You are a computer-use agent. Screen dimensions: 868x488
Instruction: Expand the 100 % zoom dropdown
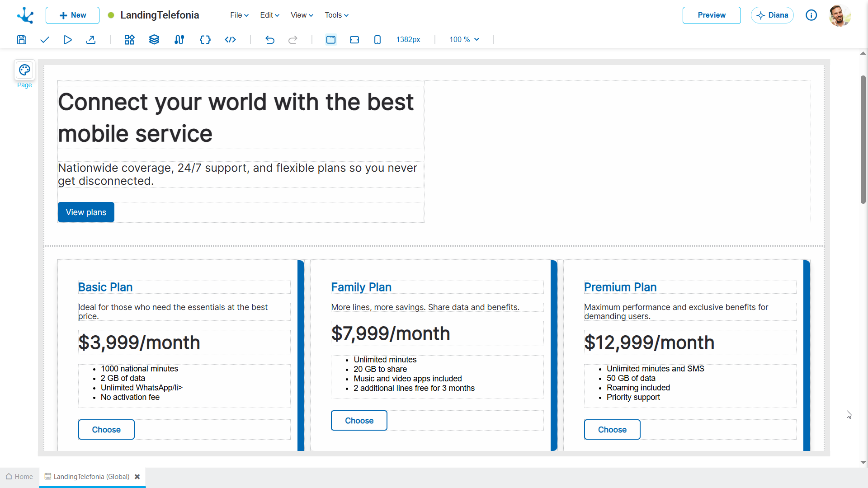click(464, 40)
